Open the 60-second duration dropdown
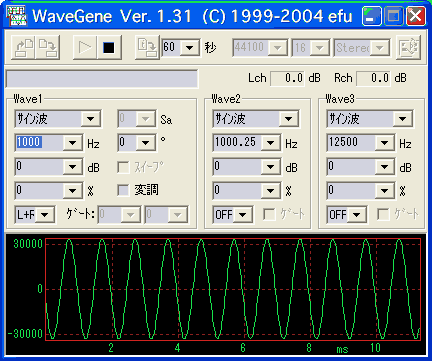This screenshot has width=432, height=361. click(x=190, y=47)
